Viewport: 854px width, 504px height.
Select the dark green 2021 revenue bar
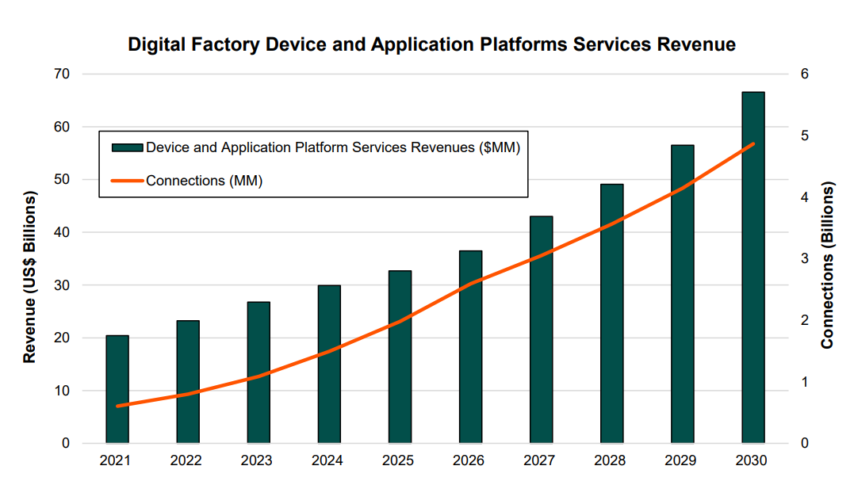[117, 388]
